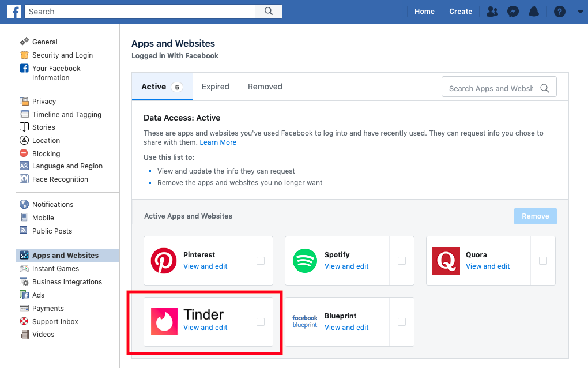This screenshot has width=588, height=368.
Task: Click the Pinterest app logo
Action: pos(164,260)
